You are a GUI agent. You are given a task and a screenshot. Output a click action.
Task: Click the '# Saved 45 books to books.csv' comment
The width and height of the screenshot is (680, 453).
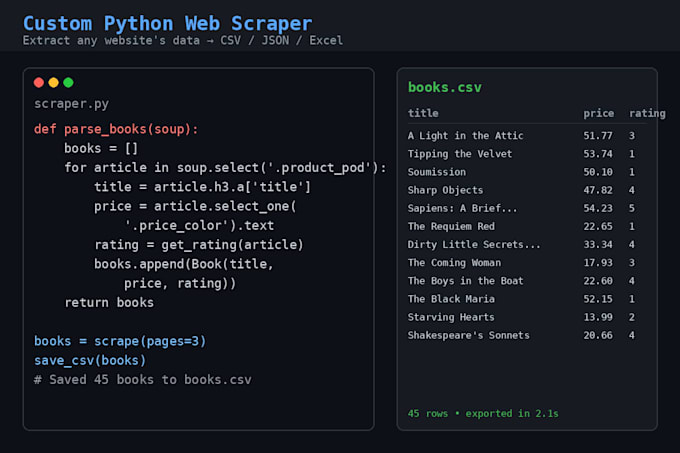coord(143,380)
